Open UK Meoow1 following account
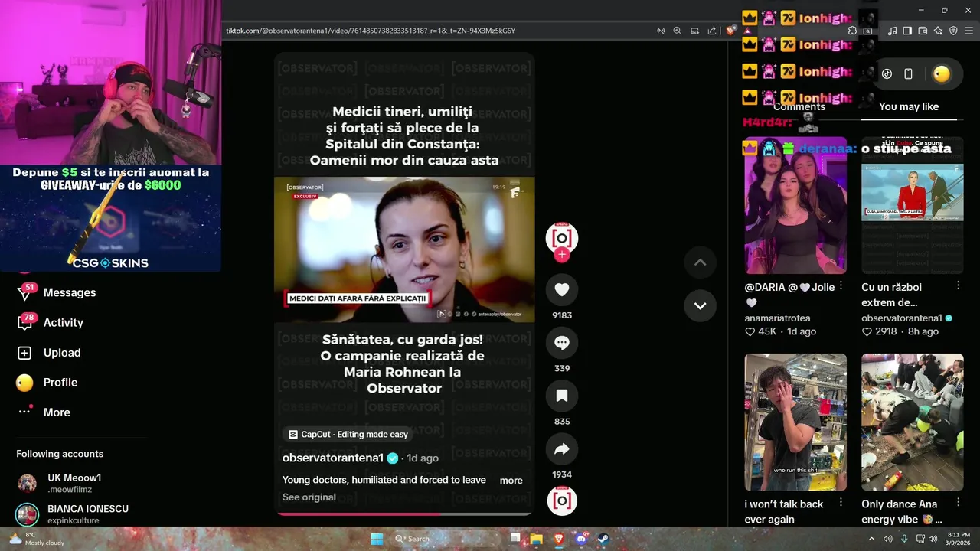 click(74, 483)
